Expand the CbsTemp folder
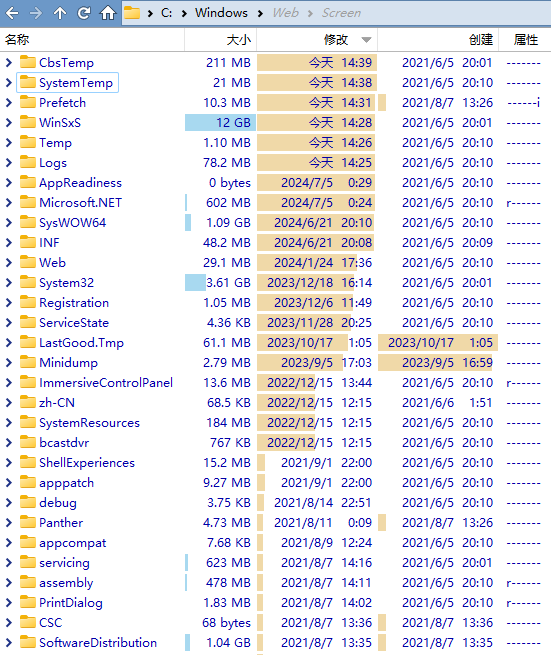This screenshot has height=655, width=551. (9, 63)
